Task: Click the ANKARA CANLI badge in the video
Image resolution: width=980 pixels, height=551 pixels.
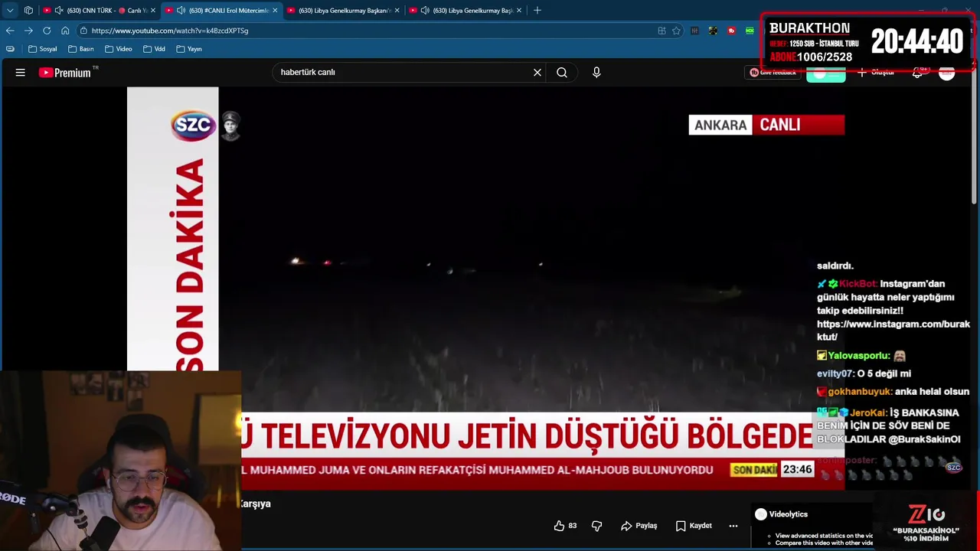Action: (x=766, y=125)
